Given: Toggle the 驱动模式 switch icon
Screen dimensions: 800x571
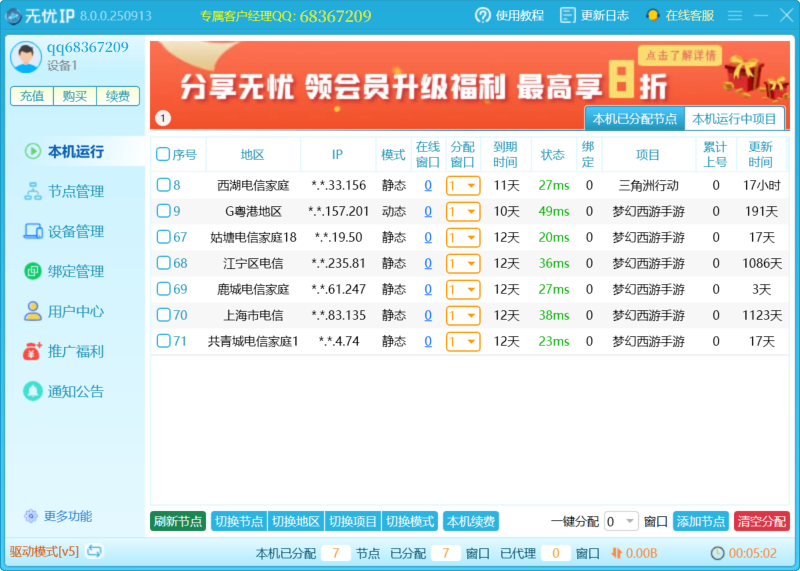Looking at the screenshot, I should (94, 551).
